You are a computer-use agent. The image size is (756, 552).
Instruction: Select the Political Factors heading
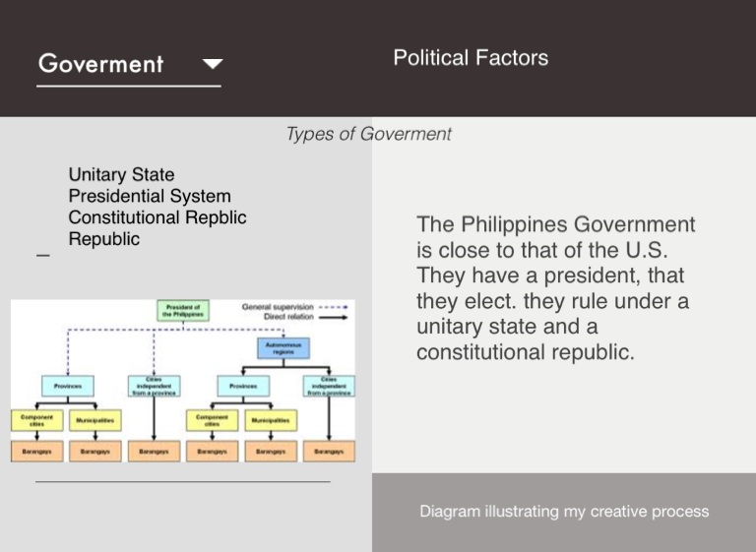pos(471,58)
